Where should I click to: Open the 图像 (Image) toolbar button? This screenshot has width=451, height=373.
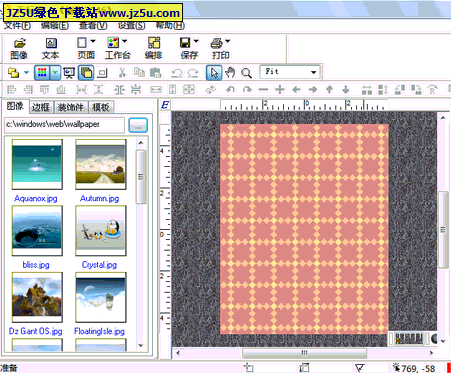pyautogui.click(x=19, y=48)
